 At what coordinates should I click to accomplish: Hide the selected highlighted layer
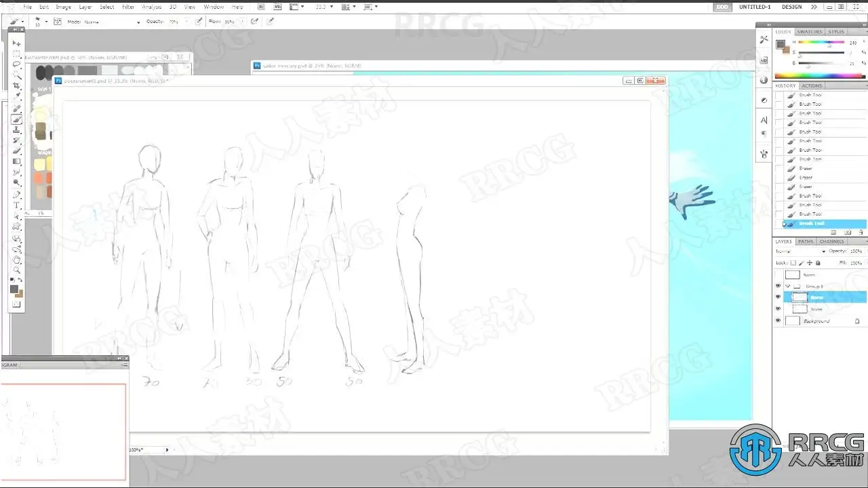point(778,297)
